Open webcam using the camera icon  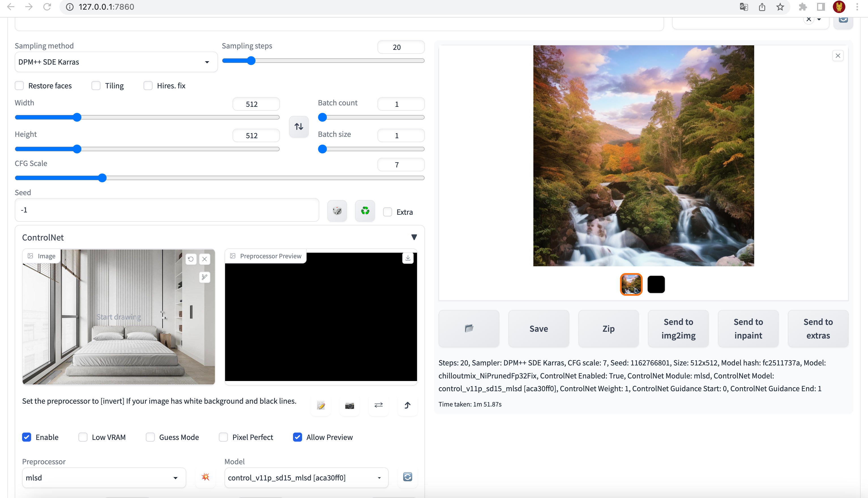(349, 406)
